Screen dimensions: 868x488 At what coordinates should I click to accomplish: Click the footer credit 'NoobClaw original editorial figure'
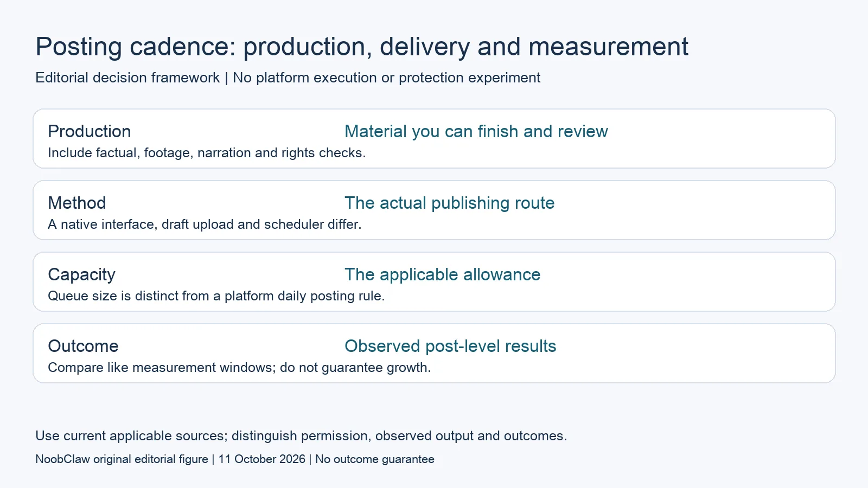tap(122, 459)
